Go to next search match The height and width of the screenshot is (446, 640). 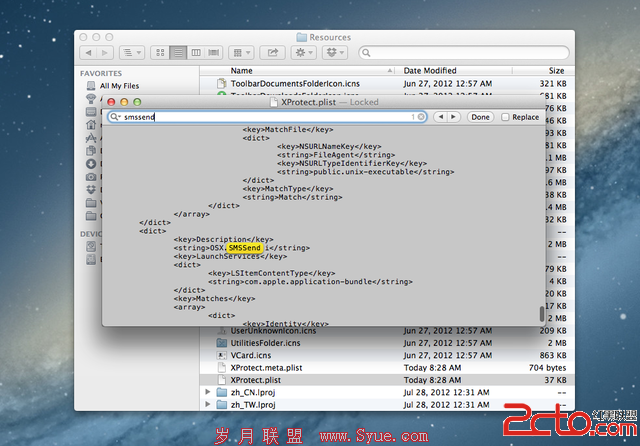pyautogui.click(x=453, y=117)
